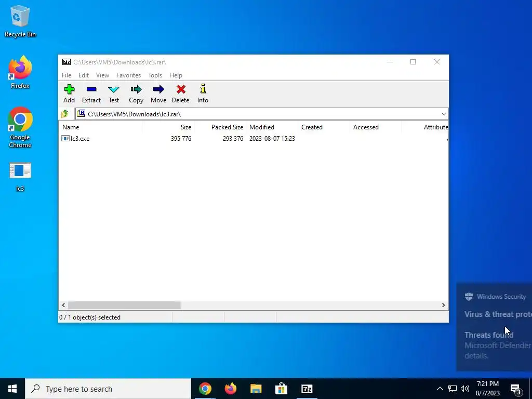Screen dimensions: 532x399
Task: Open network status tray icon
Action: 453,389
